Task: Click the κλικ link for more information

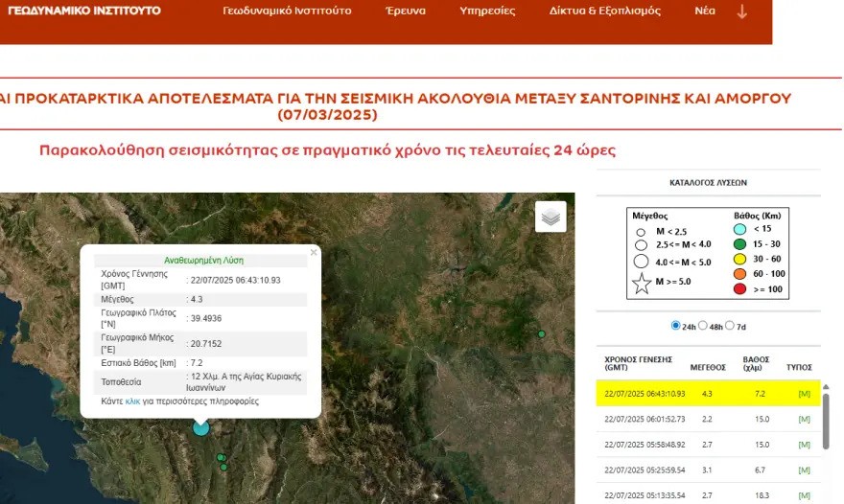Action: point(132,401)
